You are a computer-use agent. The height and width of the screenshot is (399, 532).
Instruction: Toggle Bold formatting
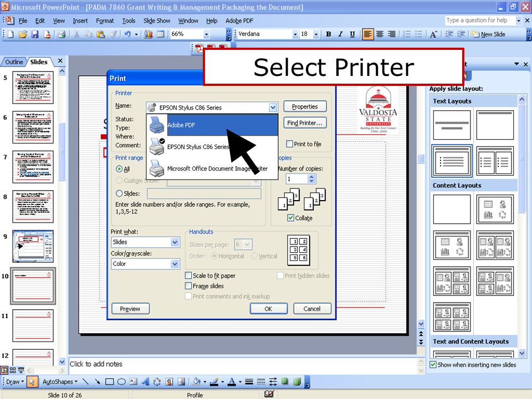[329, 34]
